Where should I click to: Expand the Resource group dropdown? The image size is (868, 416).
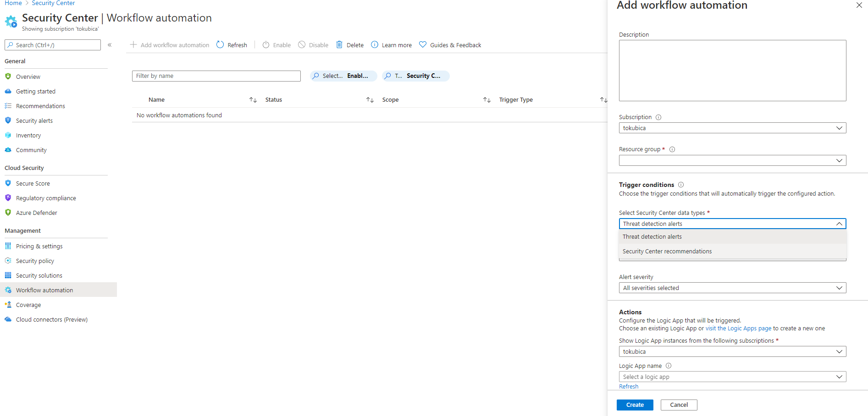(732, 160)
